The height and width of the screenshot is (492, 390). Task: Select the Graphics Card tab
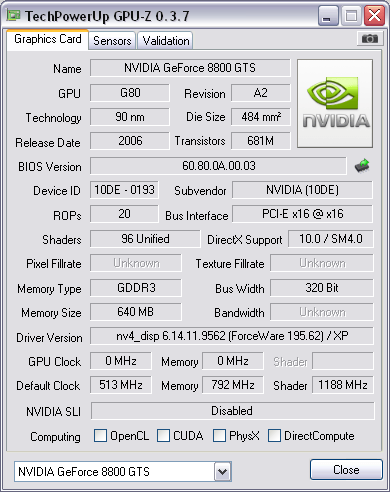48,39
